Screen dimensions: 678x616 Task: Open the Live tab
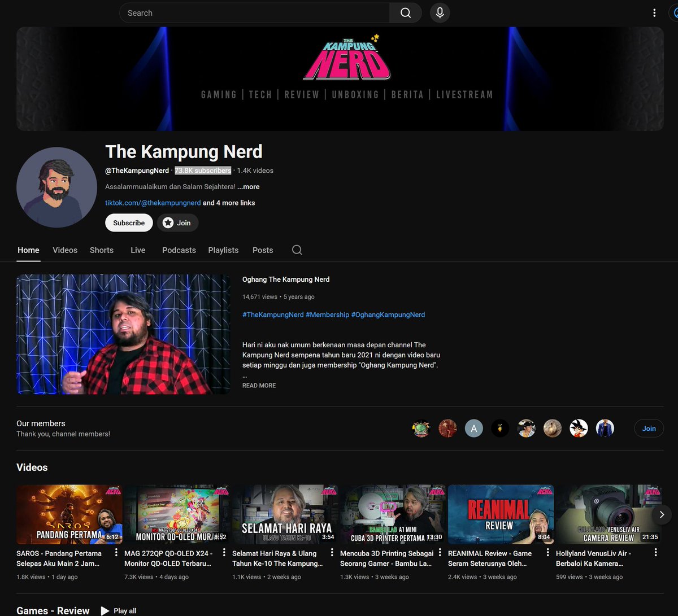tap(138, 250)
